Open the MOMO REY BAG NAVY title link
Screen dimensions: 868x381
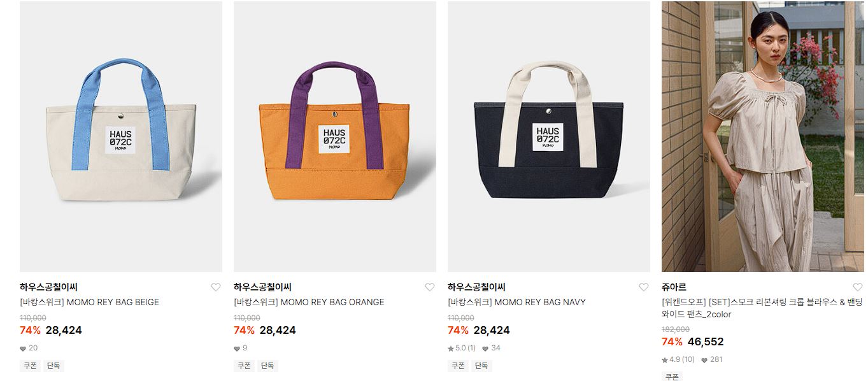[x=516, y=302]
